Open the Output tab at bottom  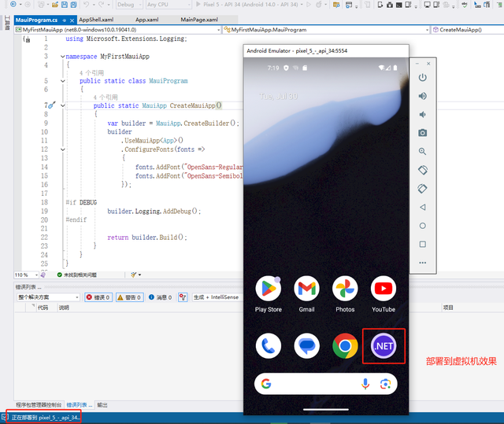102,405
